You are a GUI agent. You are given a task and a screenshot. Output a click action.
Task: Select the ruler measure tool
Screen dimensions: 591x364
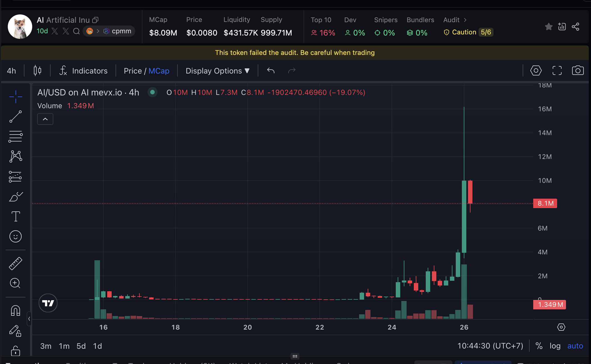(x=16, y=263)
